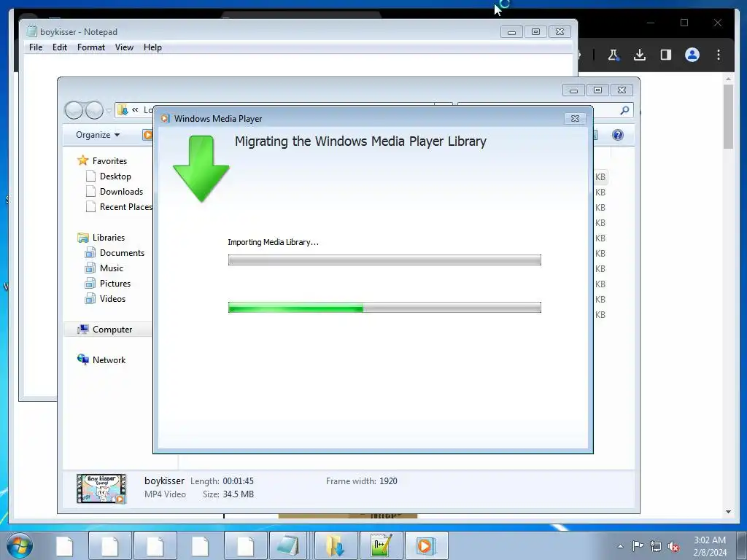Image resolution: width=747 pixels, height=560 pixels.
Task: Click the Explorer address bar folder icon
Action: (x=123, y=110)
